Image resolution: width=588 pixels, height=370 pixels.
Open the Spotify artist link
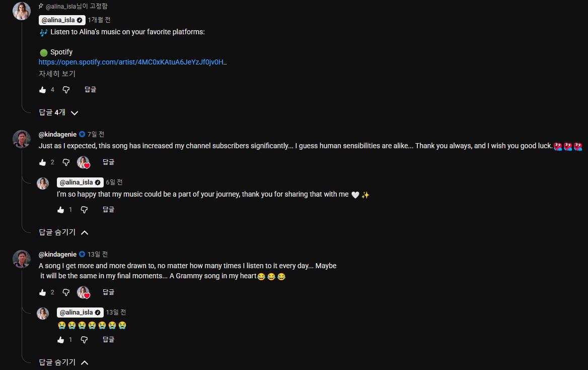click(x=132, y=63)
